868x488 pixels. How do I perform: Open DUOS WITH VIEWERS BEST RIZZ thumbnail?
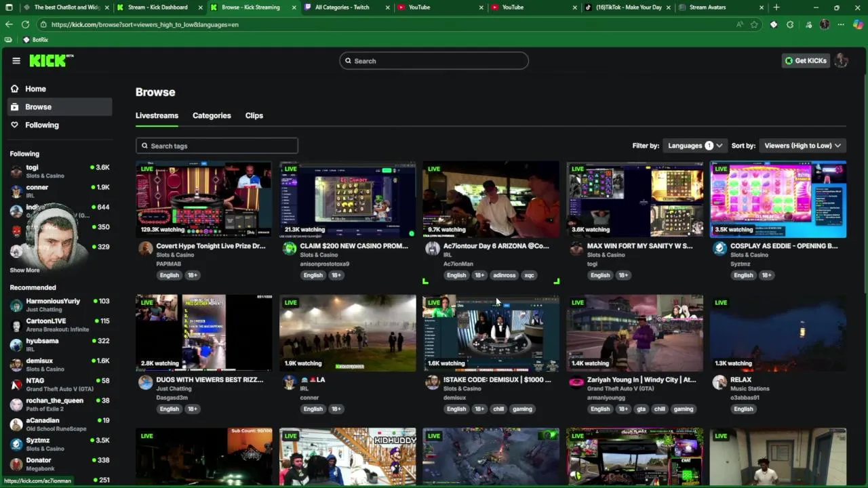[x=203, y=333]
